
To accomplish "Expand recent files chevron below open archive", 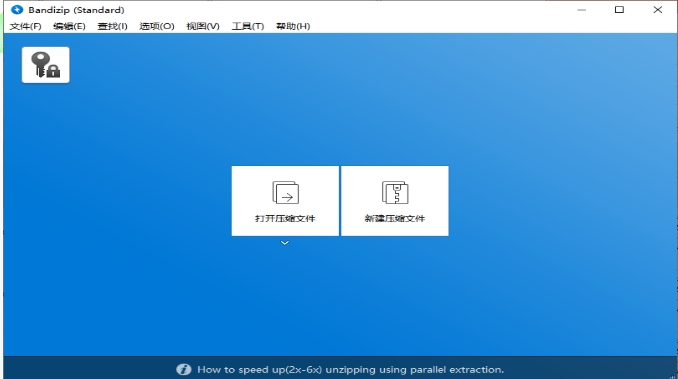I will (285, 243).
